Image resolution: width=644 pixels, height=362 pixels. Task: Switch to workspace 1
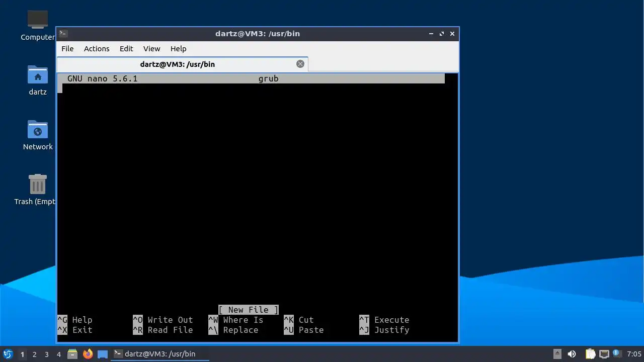[22, 354]
